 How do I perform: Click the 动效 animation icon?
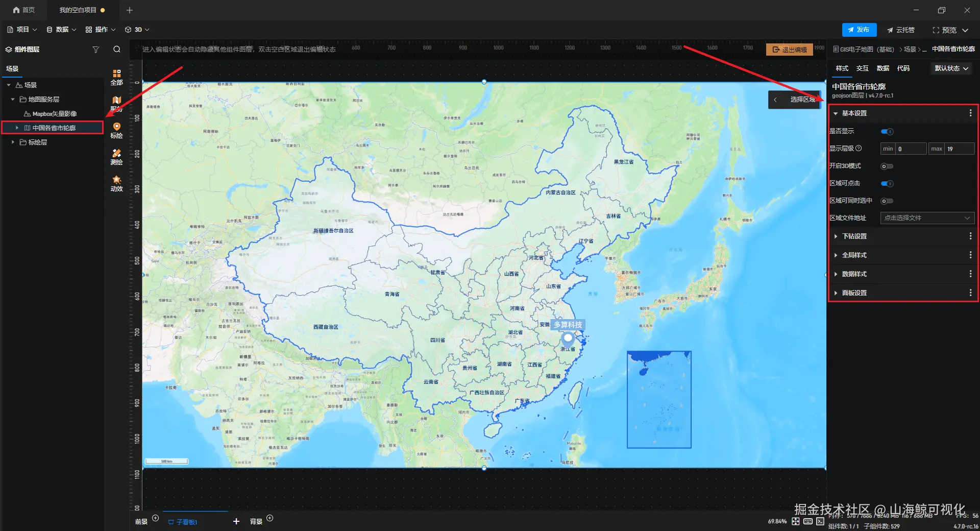click(116, 183)
